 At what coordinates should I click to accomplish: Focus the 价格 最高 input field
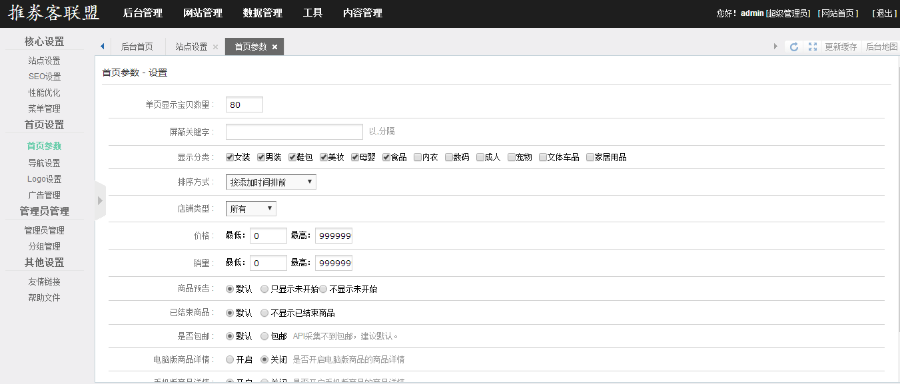click(x=334, y=236)
